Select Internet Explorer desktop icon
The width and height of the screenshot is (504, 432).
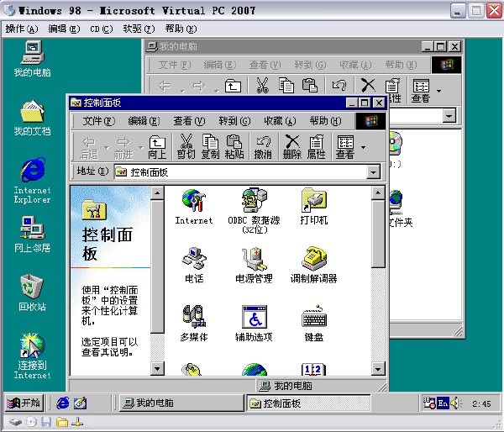click(32, 180)
